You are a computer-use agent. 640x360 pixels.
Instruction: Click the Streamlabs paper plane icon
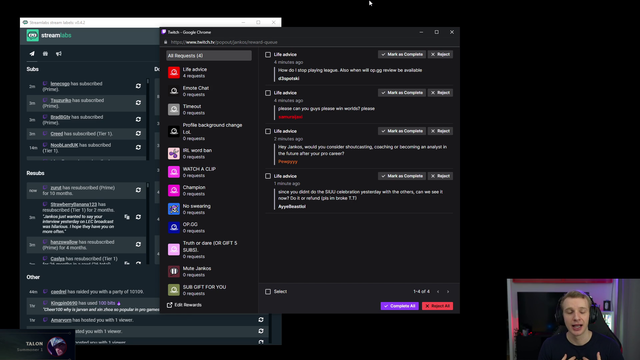pos(32,53)
